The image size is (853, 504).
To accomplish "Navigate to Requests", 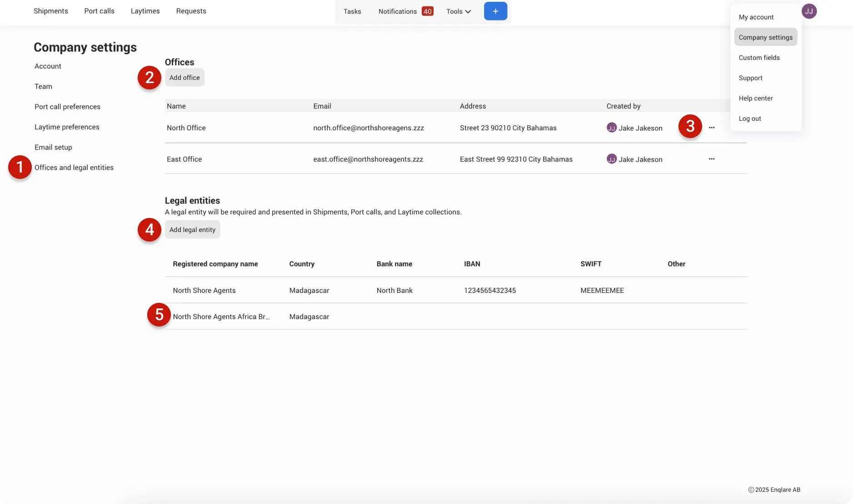I will 191,11.
